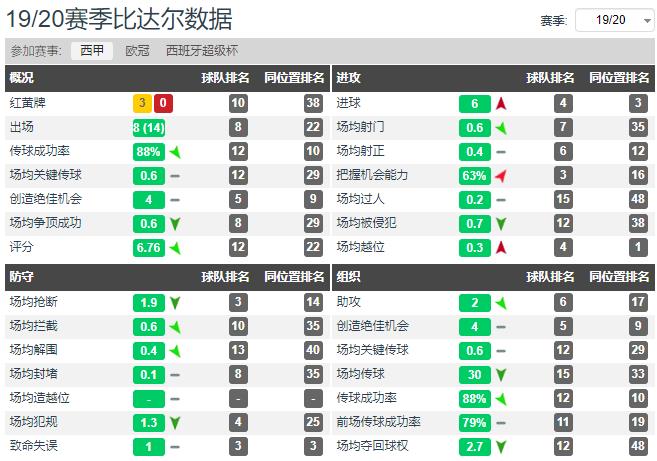Click the 防守 section header
This screenshot has width=657, height=461.
tap(22, 277)
